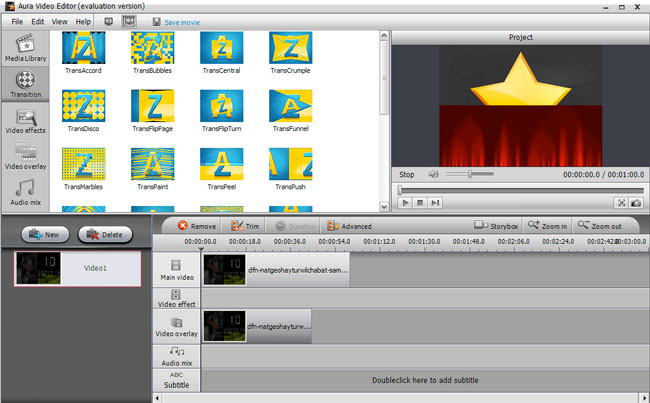650x403 pixels.
Task: Select the clip on Video overlay track
Action: [x=257, y=327]
